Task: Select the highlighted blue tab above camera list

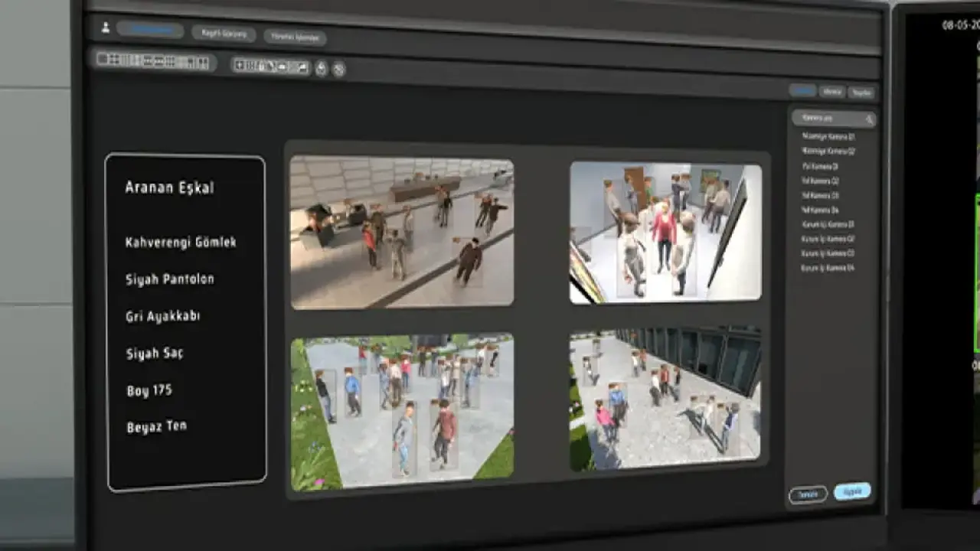Action: (x=803, y=90)
